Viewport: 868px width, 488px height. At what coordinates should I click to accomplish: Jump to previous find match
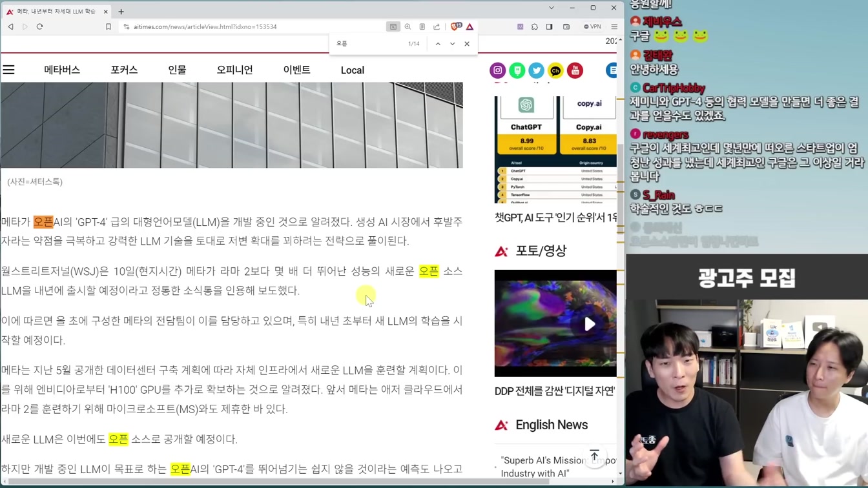pos(438,44)
